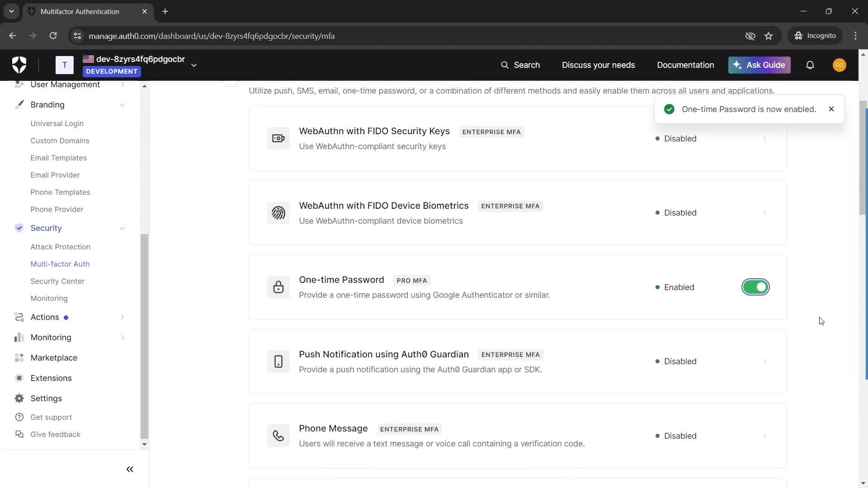Image resolution: width=868 pixels, height=488 pixels.
Task: Open the Search box in header
Action: pos(520,65)
